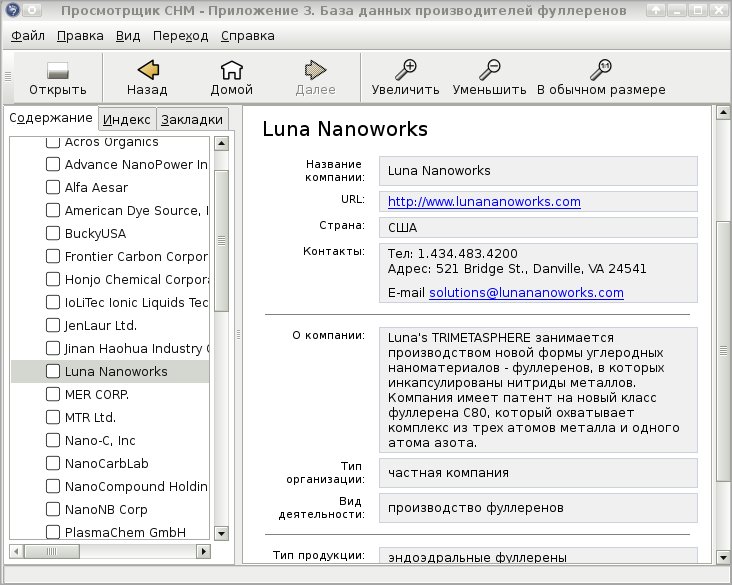Open the Справка menu

[x=247, y=36]
